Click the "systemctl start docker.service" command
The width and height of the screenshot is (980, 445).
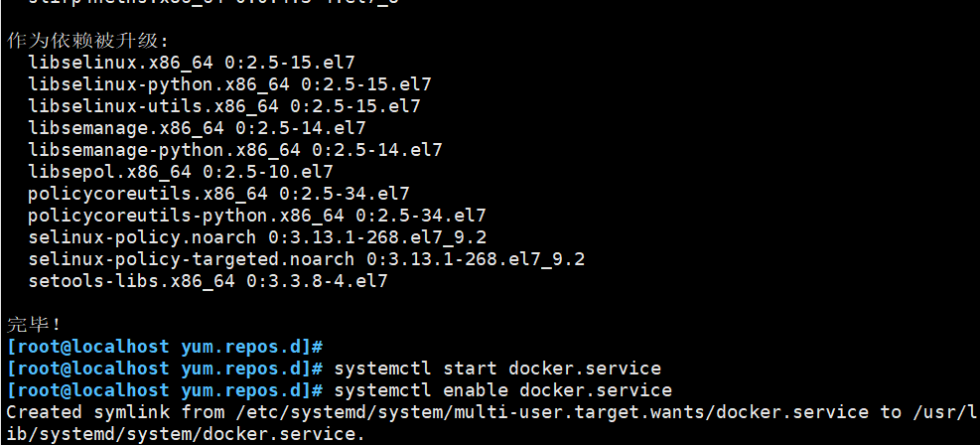click(x=497, y=369)
